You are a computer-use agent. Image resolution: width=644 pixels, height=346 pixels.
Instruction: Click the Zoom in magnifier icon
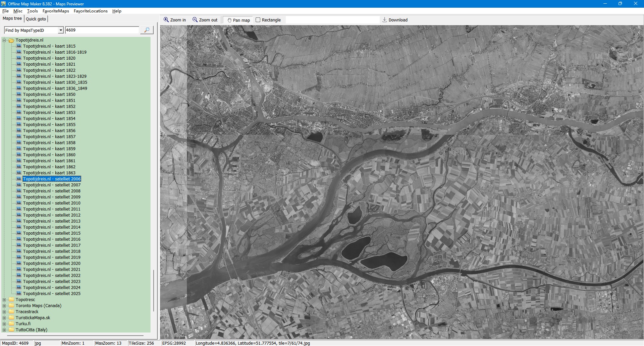click(x=166, y=20)
